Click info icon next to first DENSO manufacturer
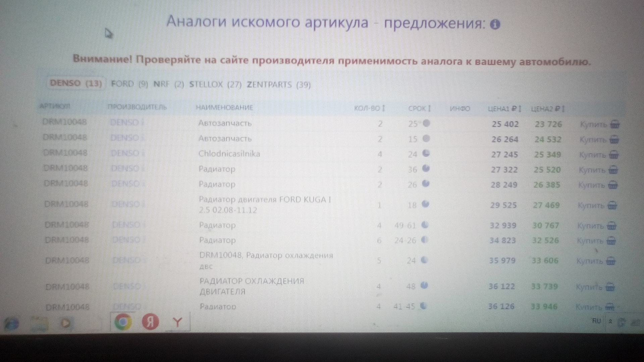The height and width of the screenshot is (362, 644). pos(143,123)
